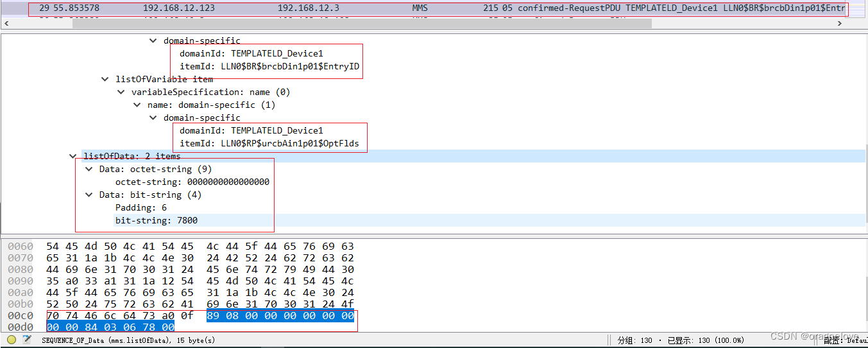Select the Data: octet-string (9) label
Image resolution: width=868 pixels, height=348 pixels.
(155, 169)
